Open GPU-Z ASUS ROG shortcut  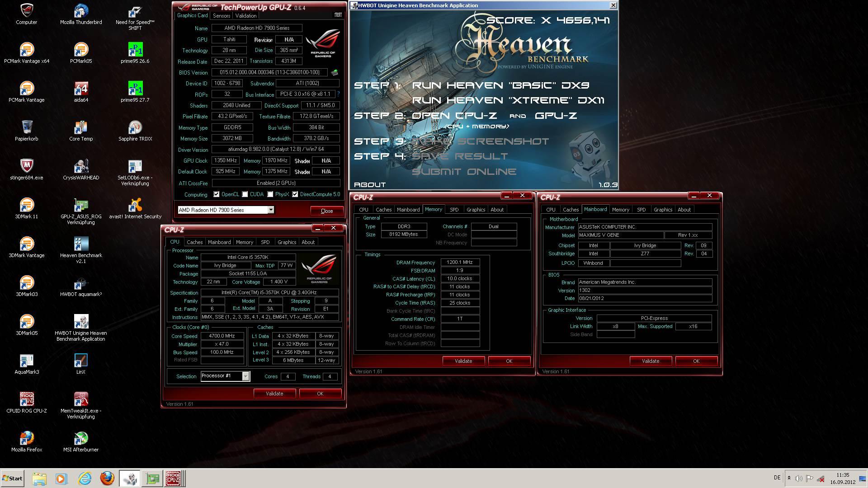(81, 211)
